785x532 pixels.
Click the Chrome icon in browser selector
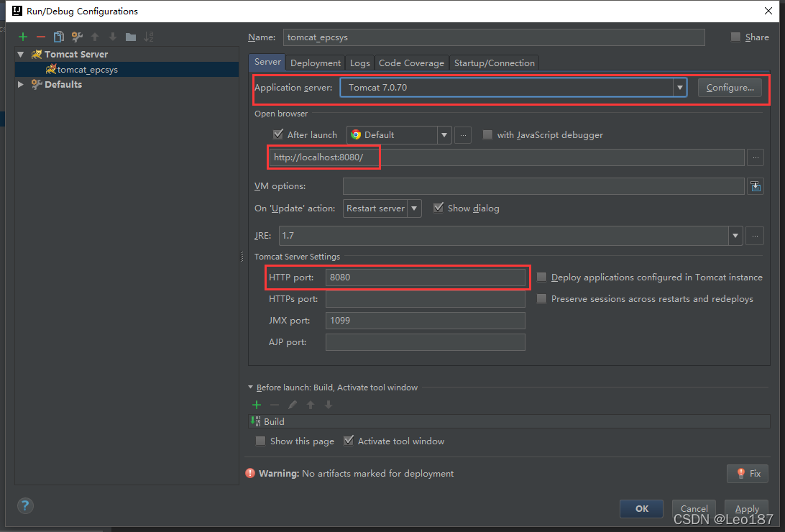356,134
